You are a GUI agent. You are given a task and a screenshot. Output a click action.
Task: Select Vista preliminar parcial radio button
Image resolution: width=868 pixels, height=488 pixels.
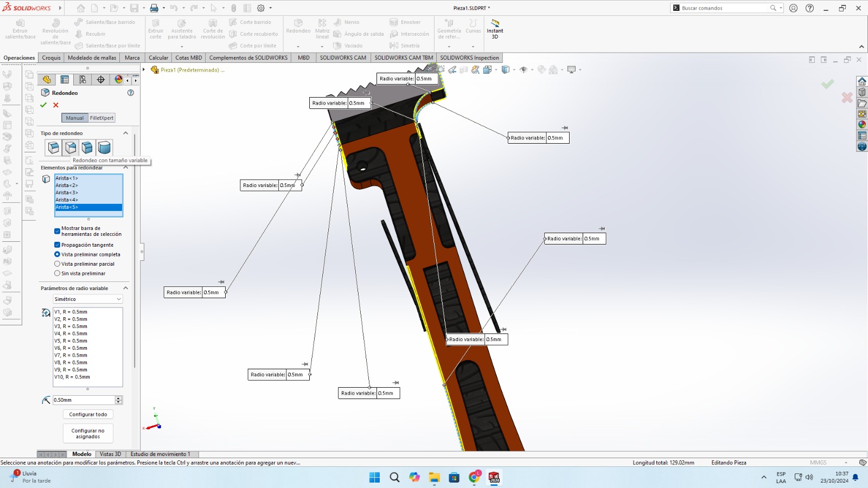point(57,264)
